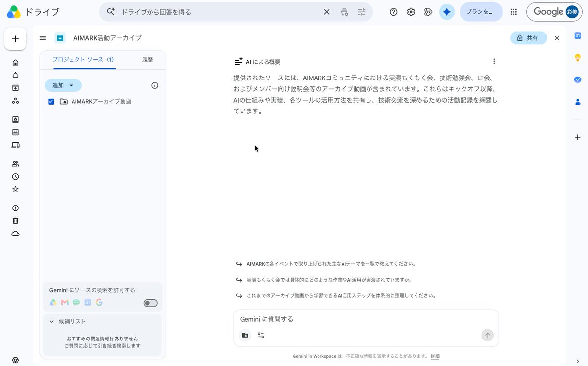Open Computers devices icon in sidebar

tap(15, 145)
